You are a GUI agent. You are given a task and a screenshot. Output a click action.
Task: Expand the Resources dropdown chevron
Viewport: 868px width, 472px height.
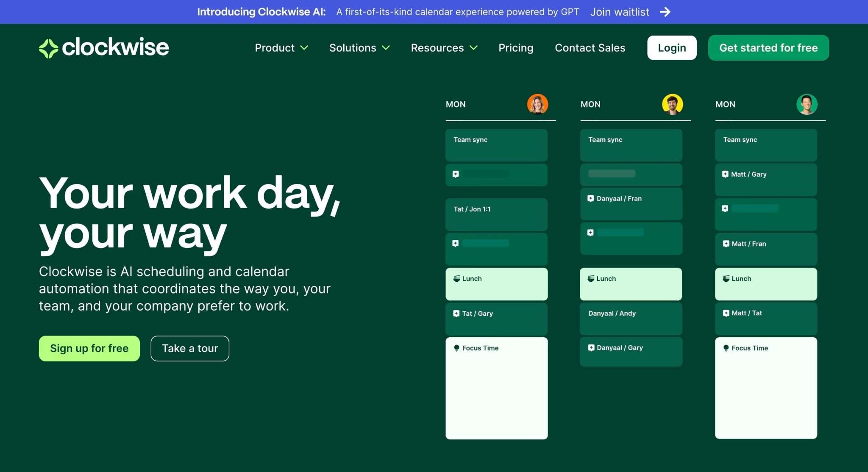[473, 48]
